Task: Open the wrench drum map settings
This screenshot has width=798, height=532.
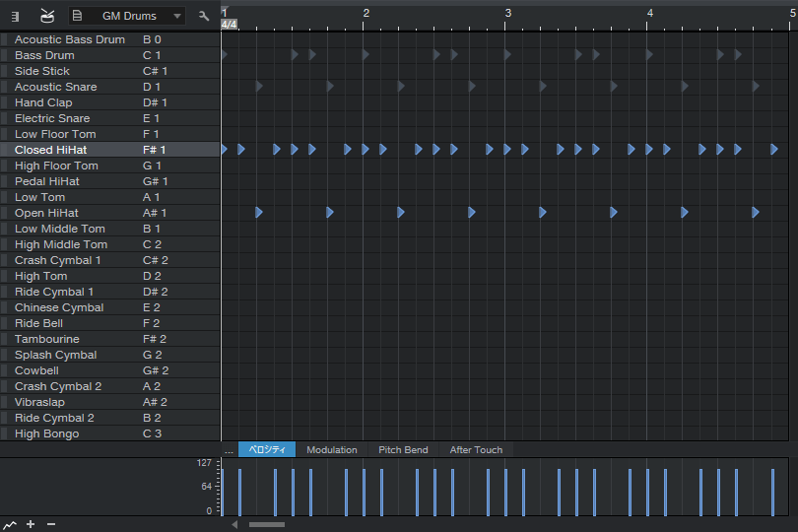Action: 204,16
